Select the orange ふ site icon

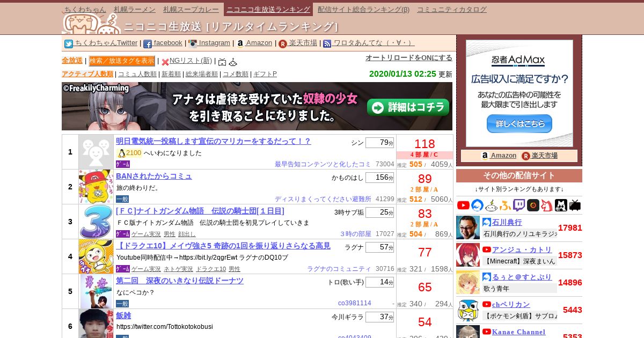tap(506, 205)
